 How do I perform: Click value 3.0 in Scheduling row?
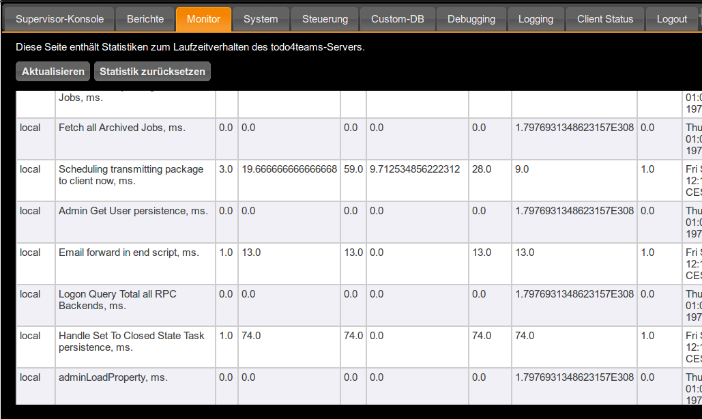226,169
